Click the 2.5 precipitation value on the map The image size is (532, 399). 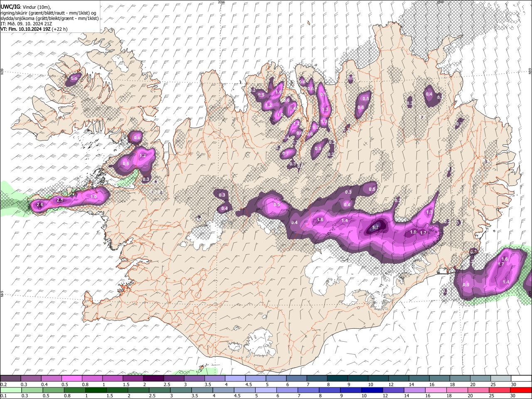tap(59, 200)
